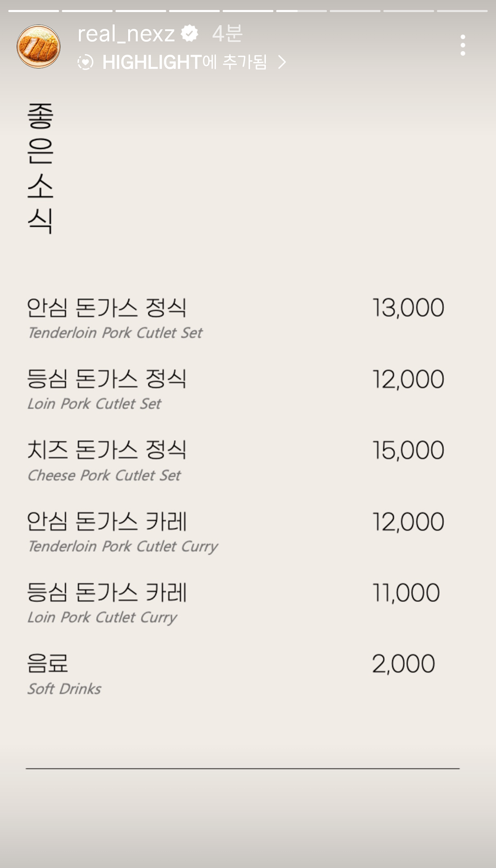Open the three-dot more options menu

(463, 45)
